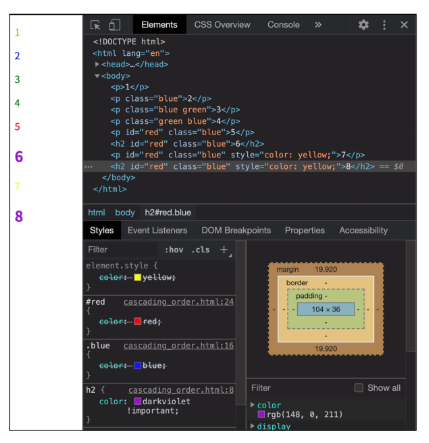Screen dimensions: 429x443
Task: Open cascading_order.html:8 source link
Action: 181,390
